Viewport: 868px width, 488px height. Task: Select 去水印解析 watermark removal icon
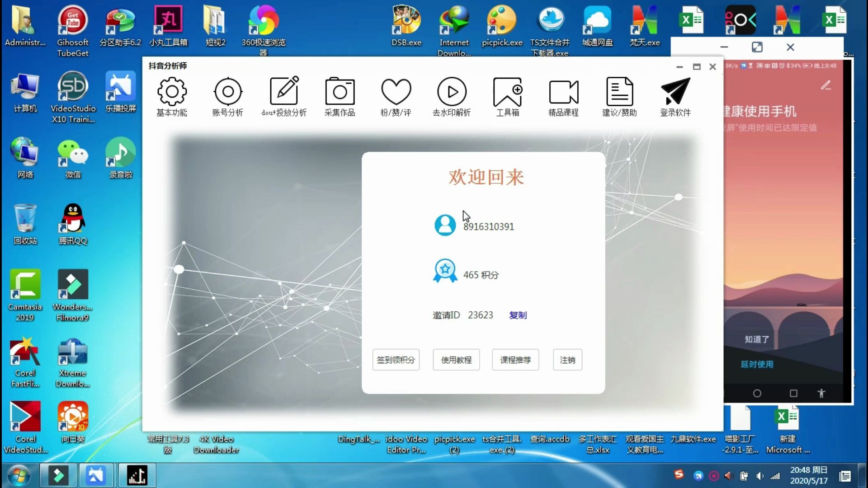(452, 93)
